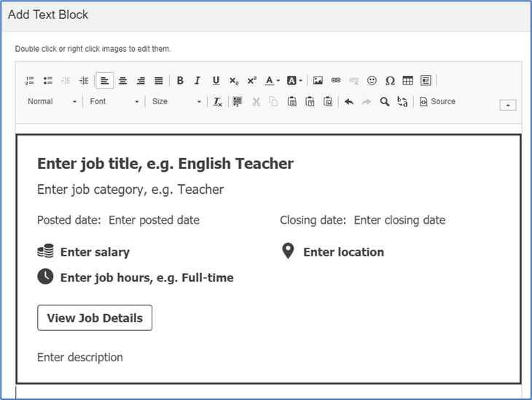
Task: Click the View Job Details button
Action: (x=95, y=318)
